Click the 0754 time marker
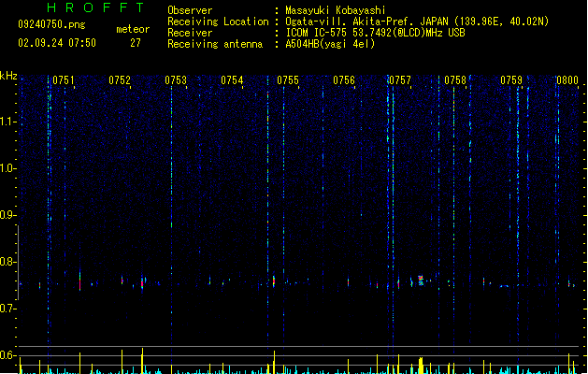The height and width of the screenshot is (374, 588). [232, 80]
